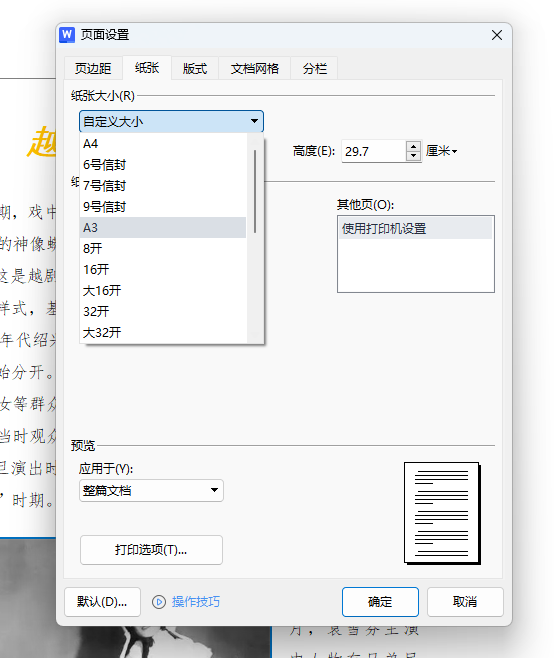Switch to the 版式 tab
The height and width of the screenshot is (658, 554).
coord(195,68)
